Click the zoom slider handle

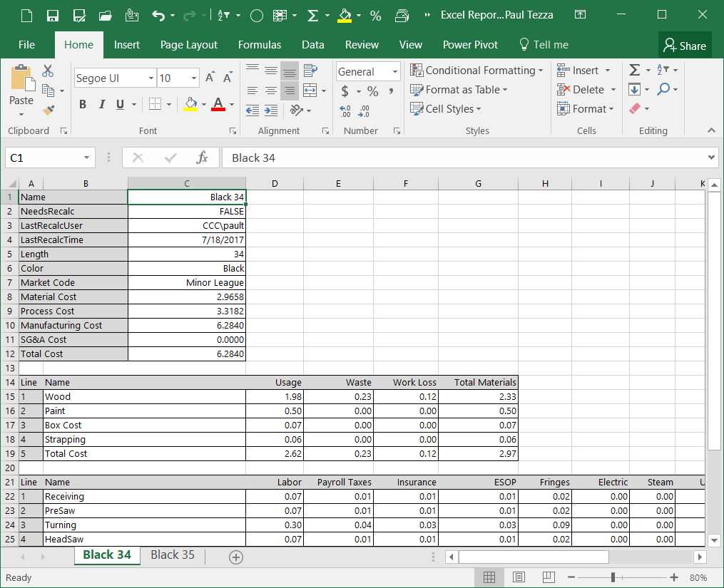[x=613, y=577]
